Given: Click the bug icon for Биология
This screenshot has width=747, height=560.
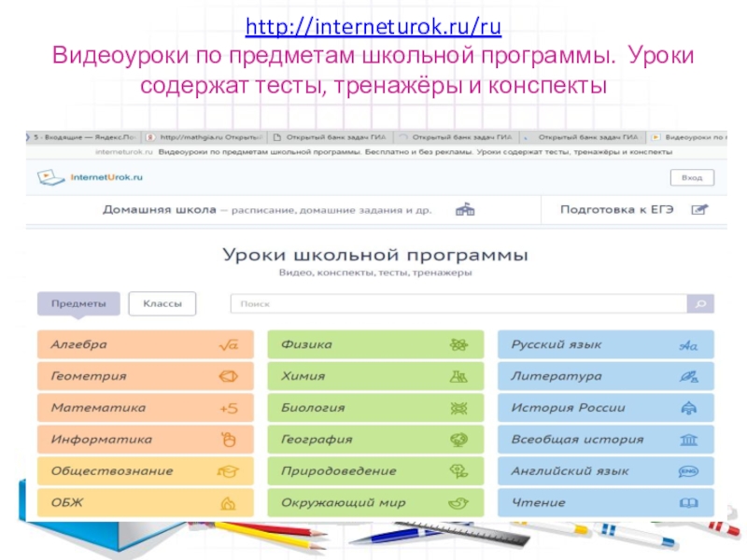Looking at the screenshot, I should (458, 408).
